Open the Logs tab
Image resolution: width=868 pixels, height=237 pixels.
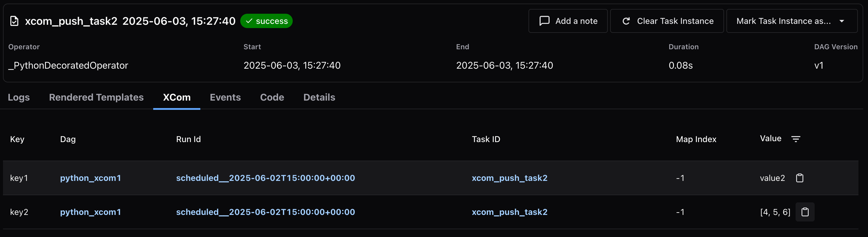coord(19,97)
